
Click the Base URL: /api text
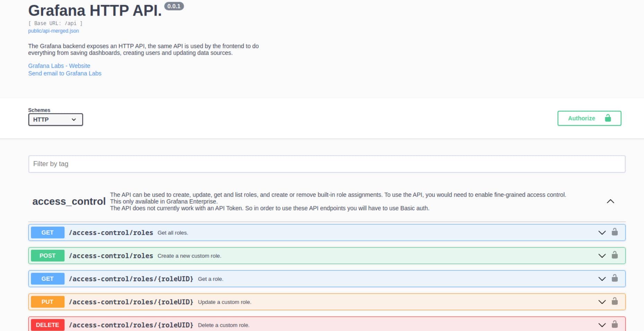55,23
